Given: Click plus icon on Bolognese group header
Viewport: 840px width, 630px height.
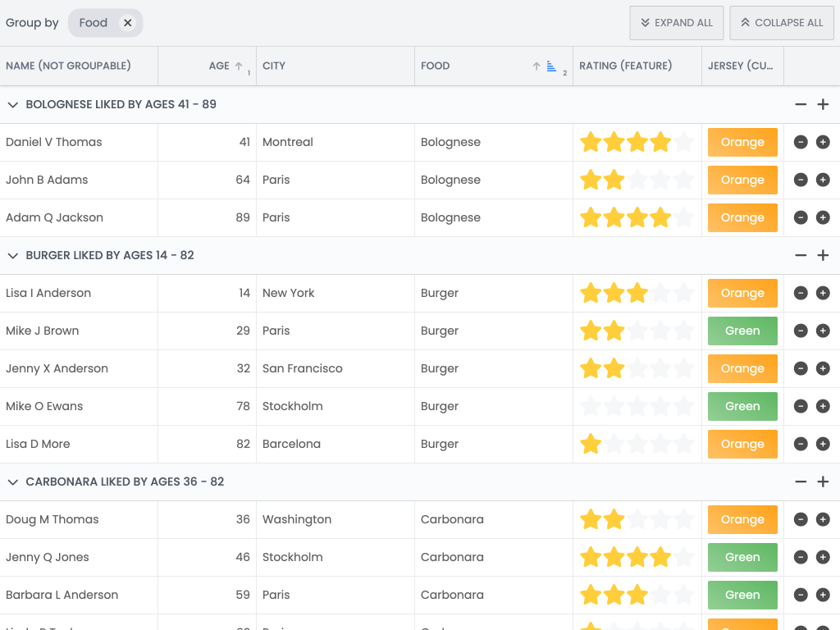Looking at the screenshot, I should click(824, 104).
